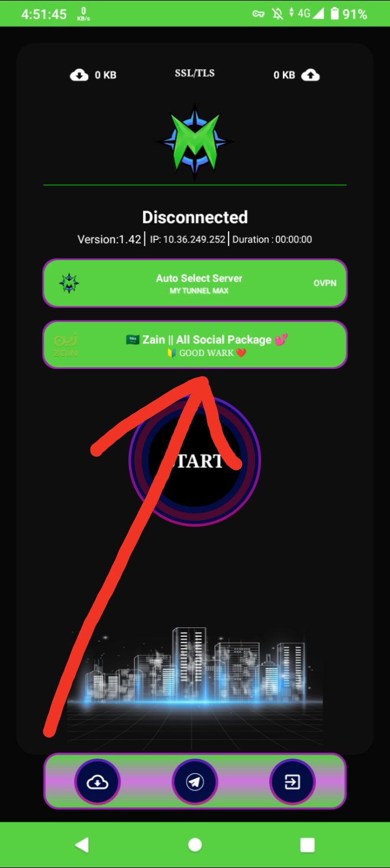Tap the VPN key icon in status bar
The image size is (390, 868).
coord(259,14)
